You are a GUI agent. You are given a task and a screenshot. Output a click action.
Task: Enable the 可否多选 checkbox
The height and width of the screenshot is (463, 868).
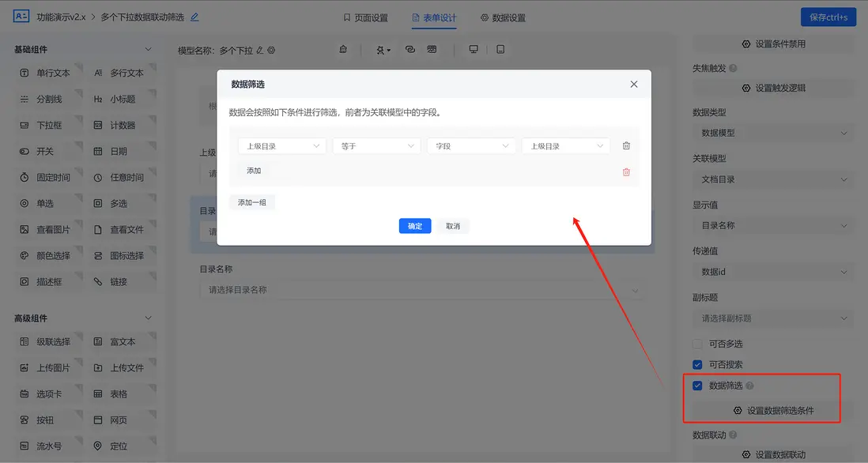coord(696,344)
